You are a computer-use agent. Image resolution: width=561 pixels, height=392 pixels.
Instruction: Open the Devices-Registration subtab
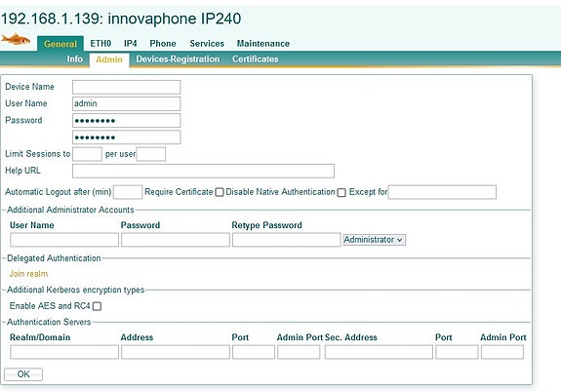(178, 59)
